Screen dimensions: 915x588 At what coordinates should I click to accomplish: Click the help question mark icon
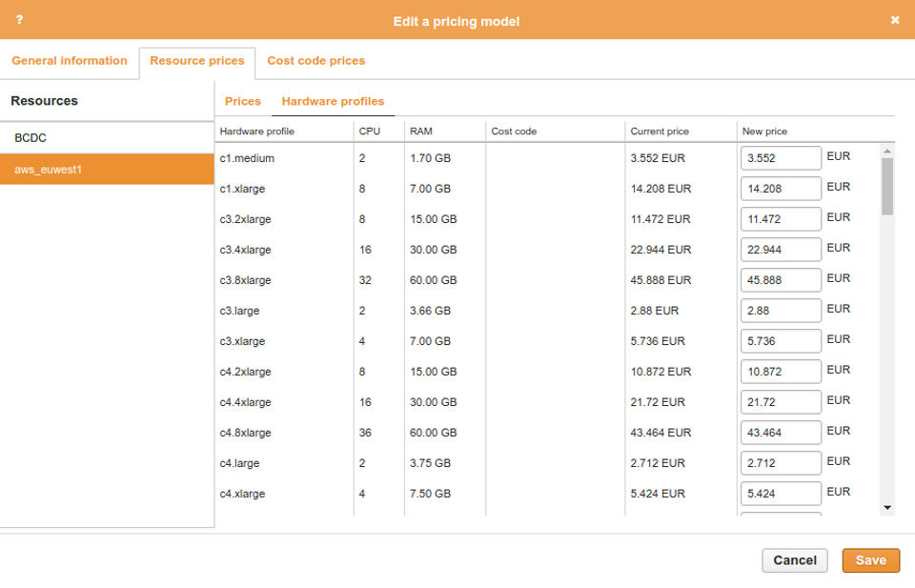[x=19, y=20]
